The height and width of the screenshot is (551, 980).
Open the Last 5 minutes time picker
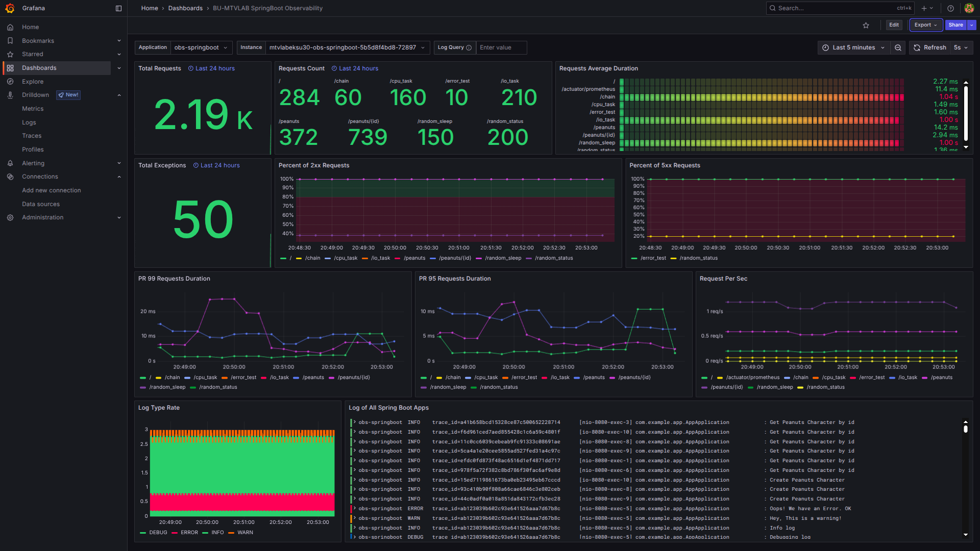(x=853, y=47)
